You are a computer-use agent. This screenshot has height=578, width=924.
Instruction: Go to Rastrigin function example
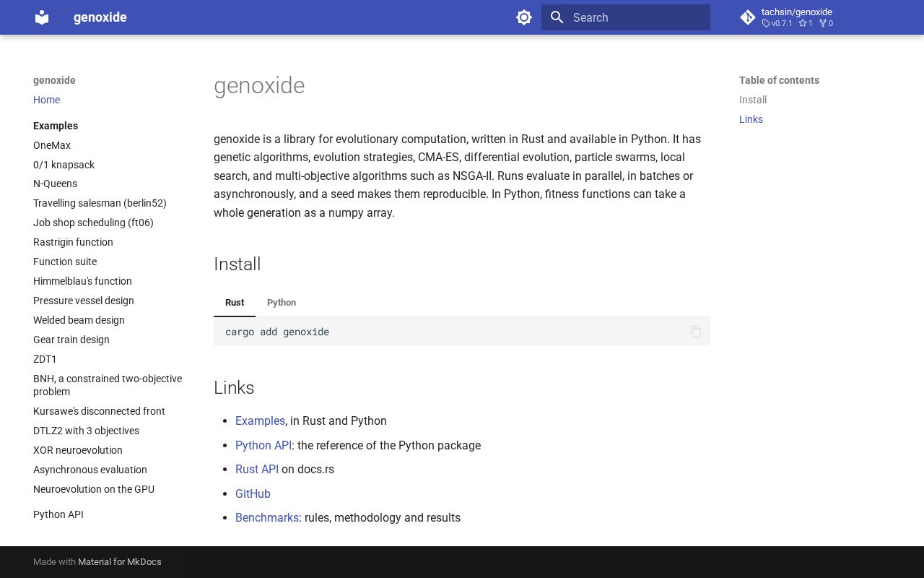[73, 242]
